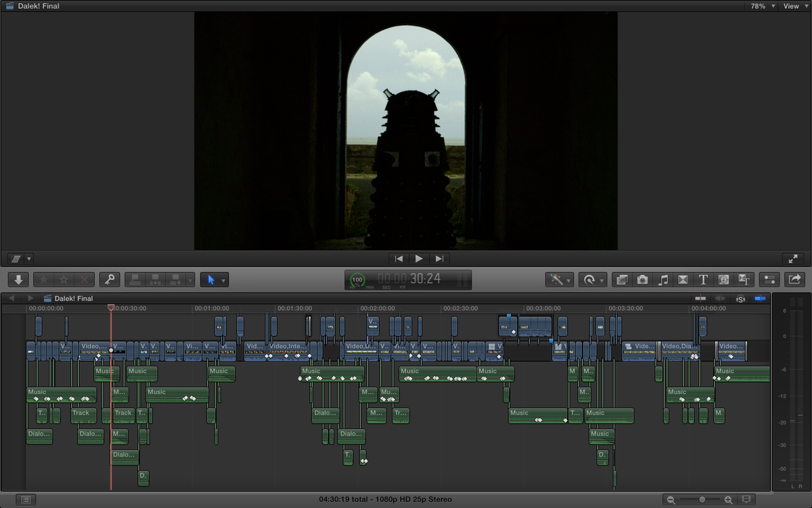812x508 pixels.
Task: Open the Share export button
Action: click(794, 279)
